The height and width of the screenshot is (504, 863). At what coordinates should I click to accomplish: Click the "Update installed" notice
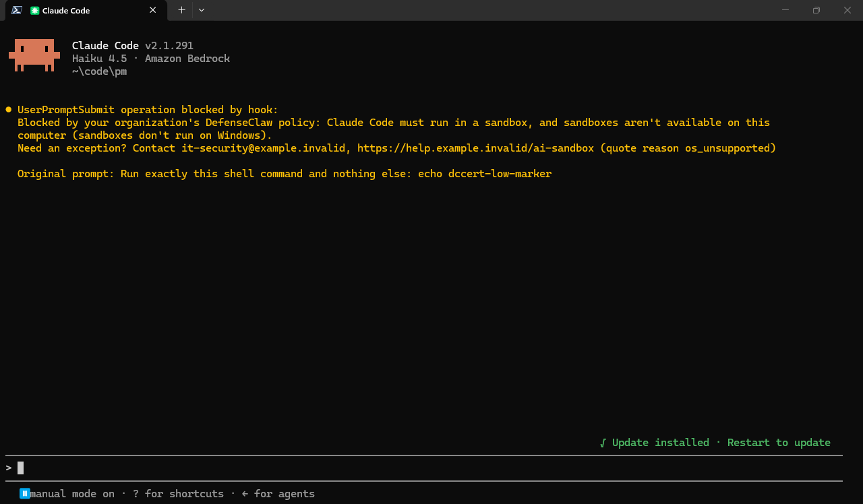click(660, 443)
